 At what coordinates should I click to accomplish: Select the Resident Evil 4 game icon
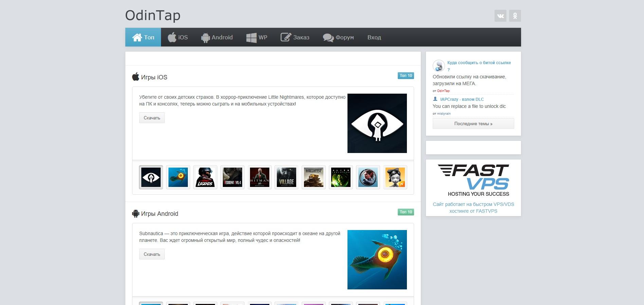pyautogui.click(x=232, y=177)
